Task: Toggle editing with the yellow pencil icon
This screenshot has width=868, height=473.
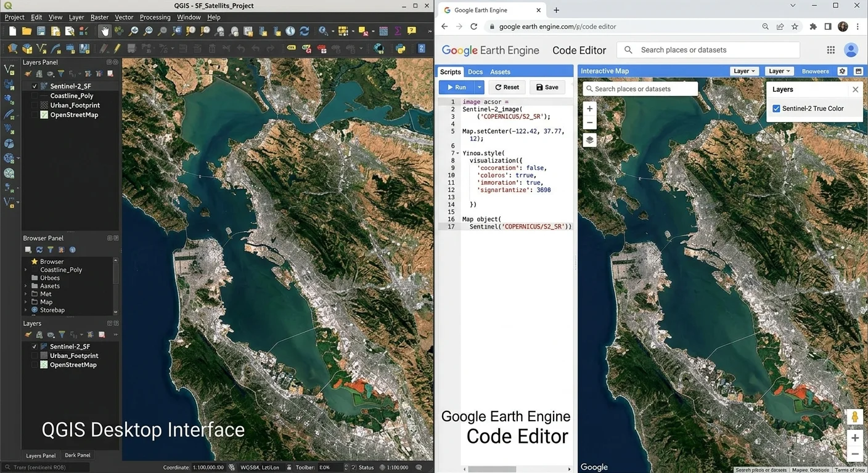Action: pyautogui.click(x=117, y=48)
